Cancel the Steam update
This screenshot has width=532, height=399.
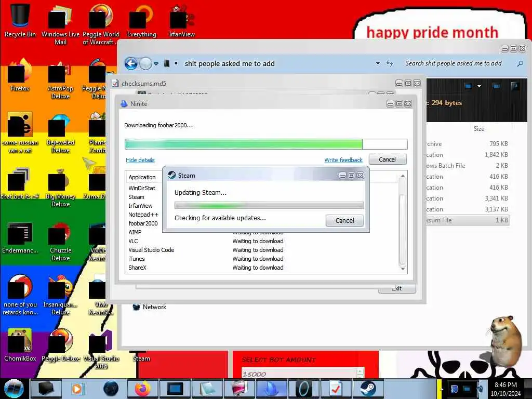pos(345,220)
